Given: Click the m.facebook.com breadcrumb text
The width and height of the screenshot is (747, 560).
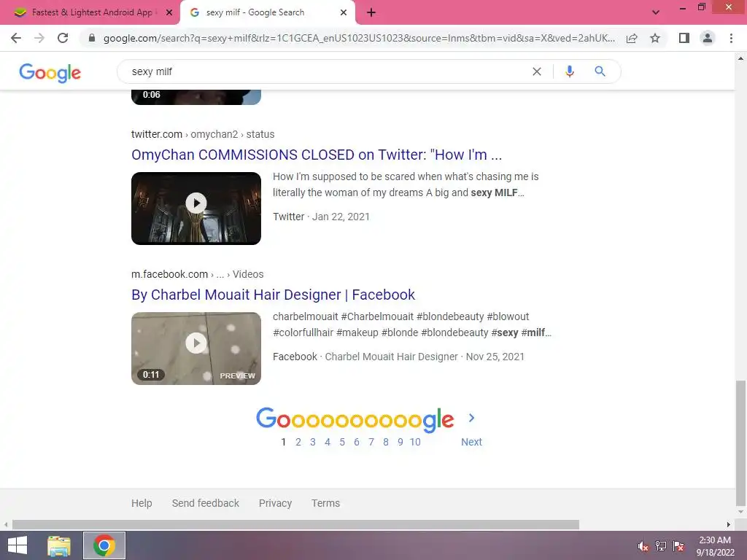Looking at the screenshot, I should pos(169,274).
